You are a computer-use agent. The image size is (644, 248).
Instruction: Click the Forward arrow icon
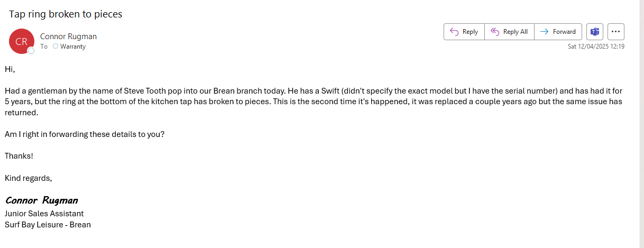(545, 32)
